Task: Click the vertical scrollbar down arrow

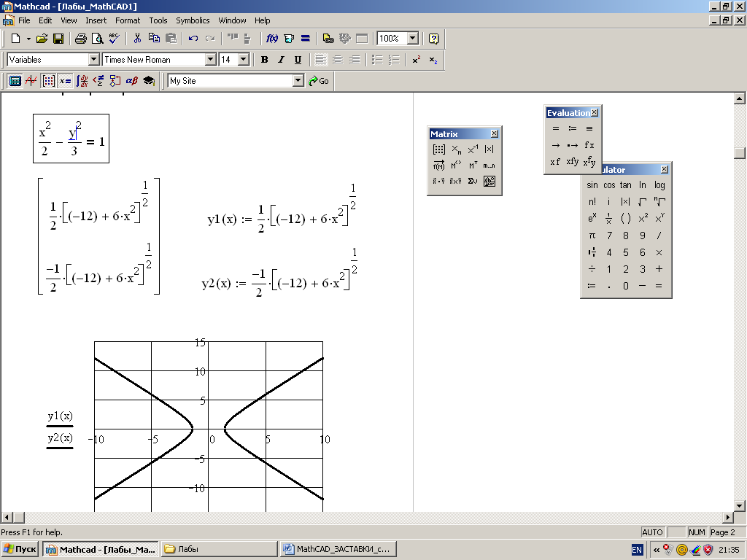Action: (x=740, y=505)
